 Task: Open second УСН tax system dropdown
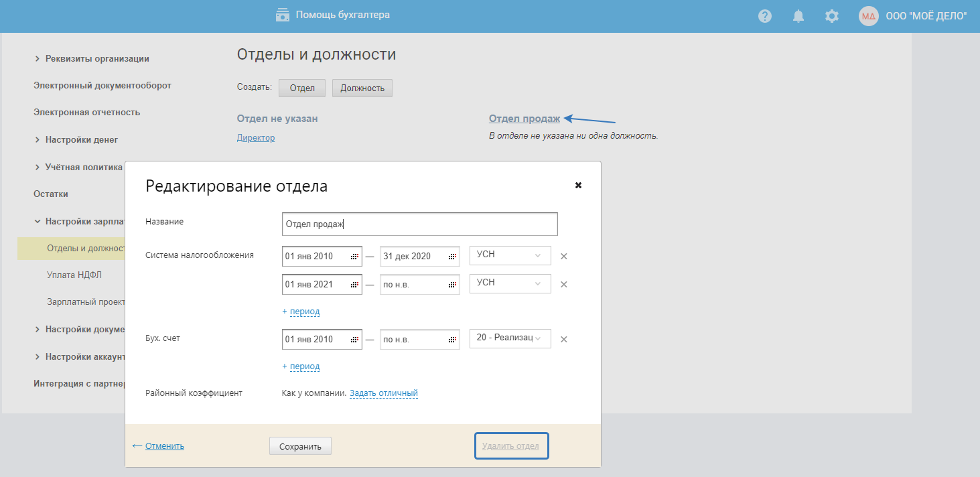coord(510,283)
